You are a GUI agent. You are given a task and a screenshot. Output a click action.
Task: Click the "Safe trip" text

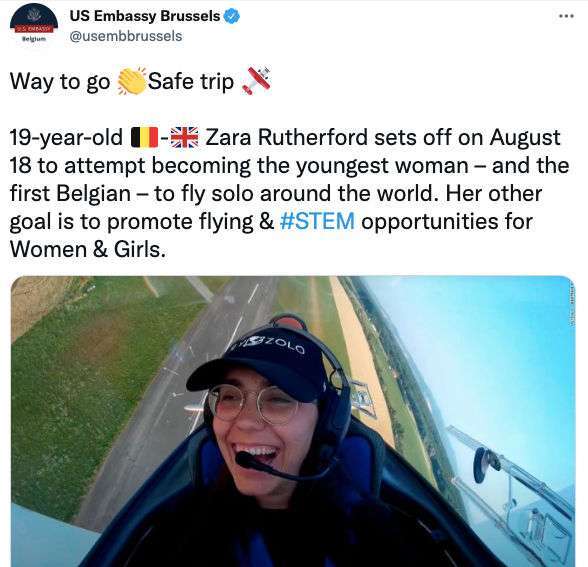pos(191,81)
